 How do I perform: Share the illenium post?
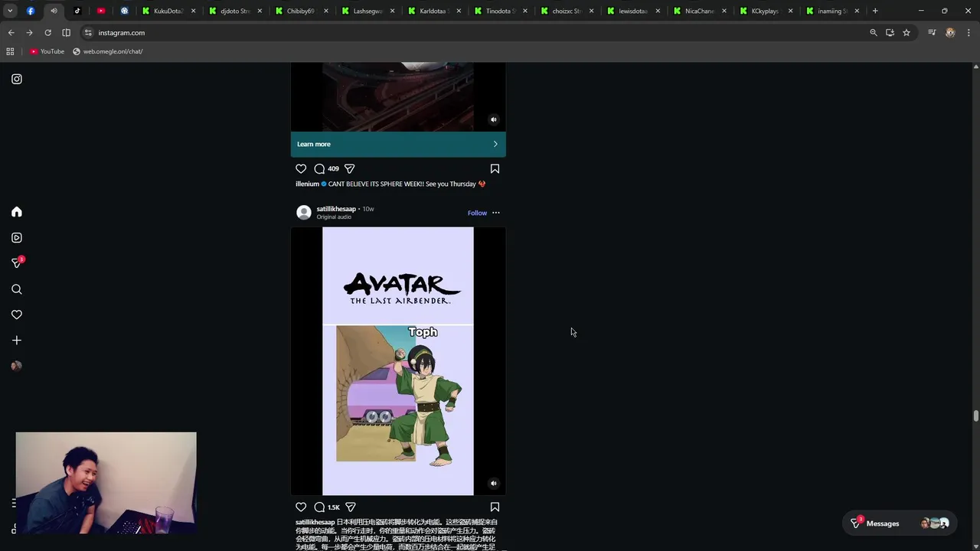tap(350, 168)
